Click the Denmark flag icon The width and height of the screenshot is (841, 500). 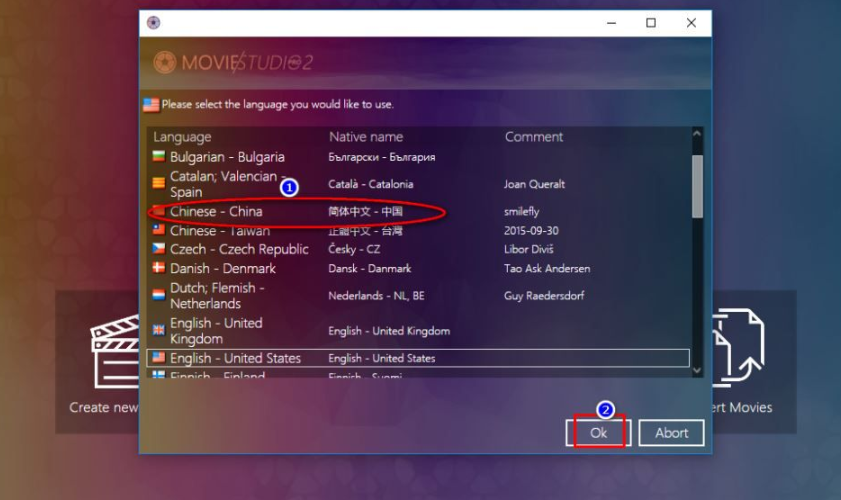pyautogui.click(x=158, y=268)
